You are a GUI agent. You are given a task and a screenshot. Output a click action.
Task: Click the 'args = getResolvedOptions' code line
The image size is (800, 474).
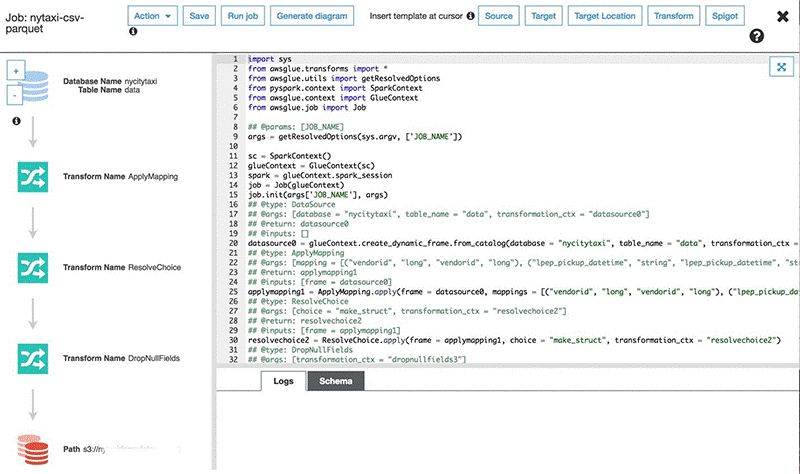[x=355, y=137]
